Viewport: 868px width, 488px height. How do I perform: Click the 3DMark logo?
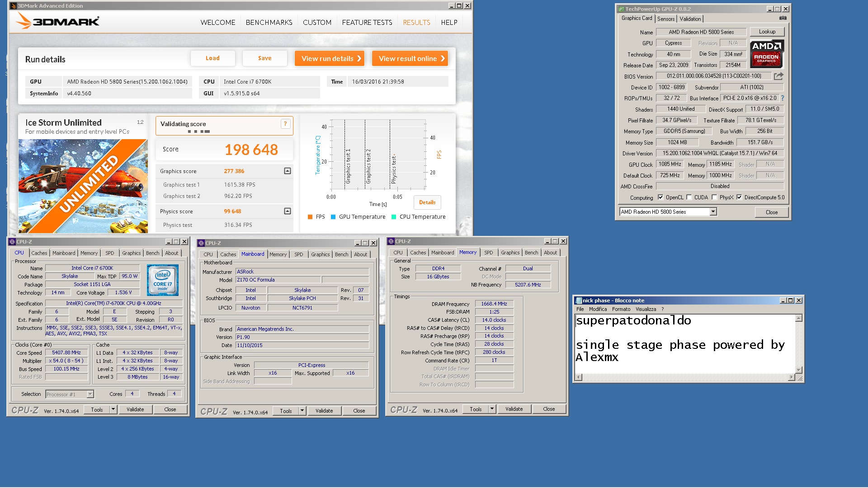click(57, 21)
